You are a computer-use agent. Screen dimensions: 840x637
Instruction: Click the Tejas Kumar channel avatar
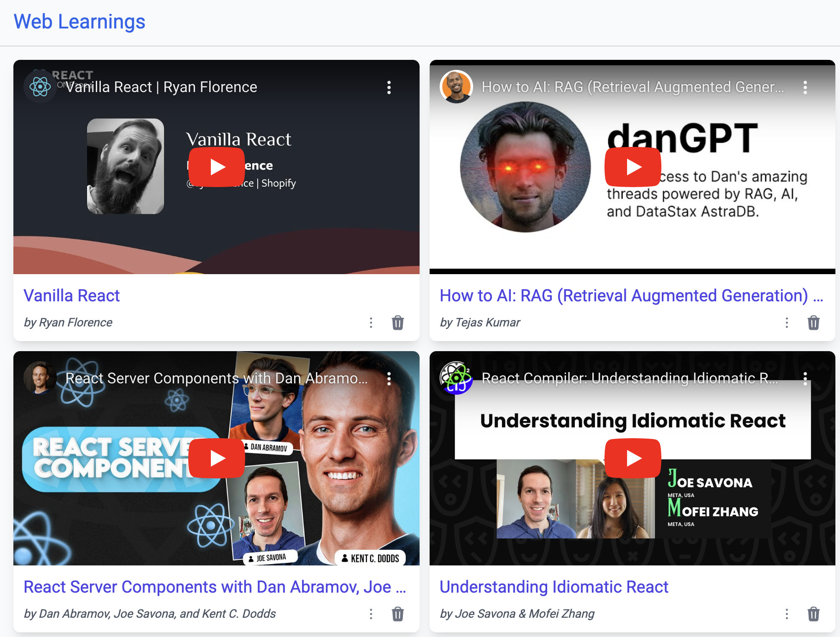(456, 87)
